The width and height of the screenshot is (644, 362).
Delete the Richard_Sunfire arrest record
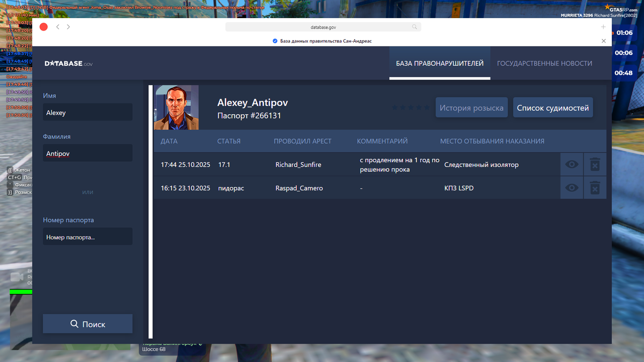[595, 164]
